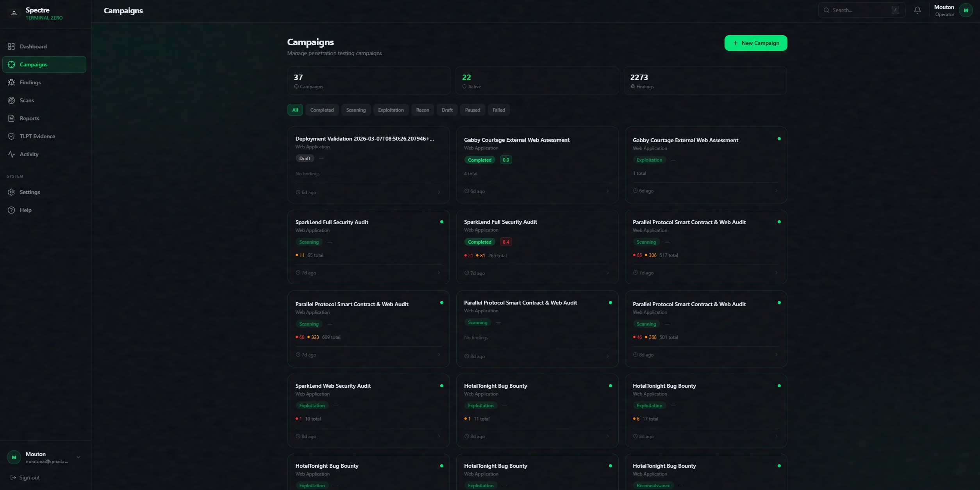Select the Failed filter tab
Viewport: 980px width, 490px height.
[x=498, y=110]
